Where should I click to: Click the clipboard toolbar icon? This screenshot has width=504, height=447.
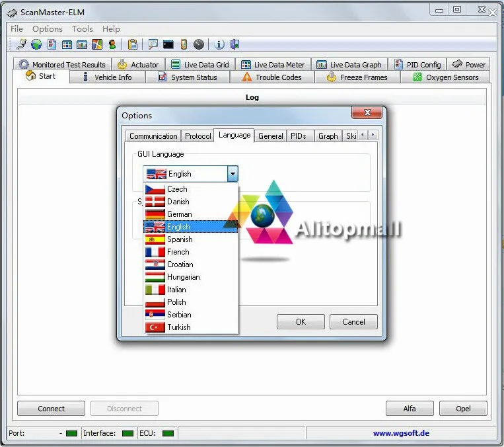[132, 44]
